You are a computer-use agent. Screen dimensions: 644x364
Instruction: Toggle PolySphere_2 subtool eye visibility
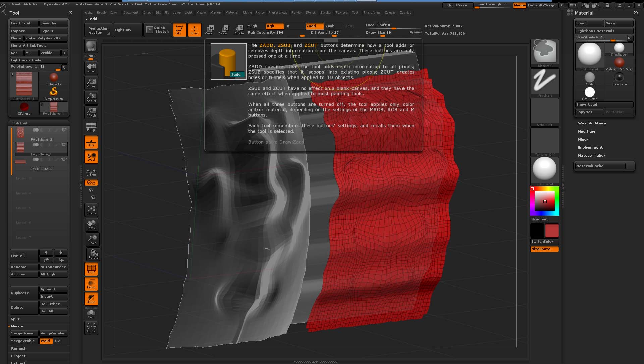tap(64, 130)
